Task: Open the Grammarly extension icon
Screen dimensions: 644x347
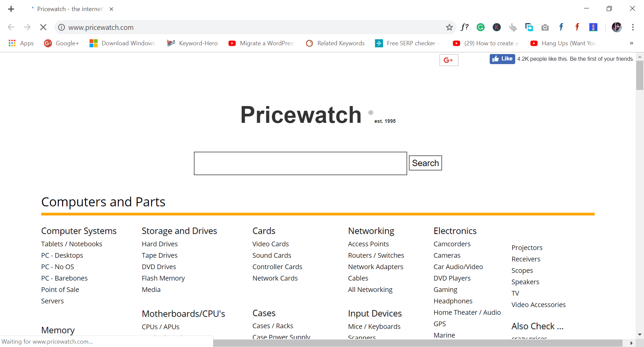Action: pyautogui.click(x=481, y=27)
